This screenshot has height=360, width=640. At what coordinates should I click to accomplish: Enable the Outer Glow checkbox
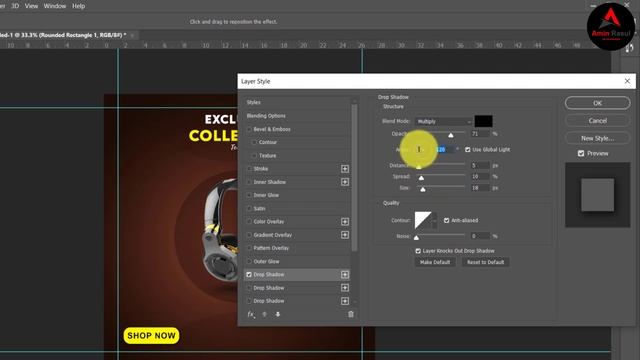[x=249, y=262]
